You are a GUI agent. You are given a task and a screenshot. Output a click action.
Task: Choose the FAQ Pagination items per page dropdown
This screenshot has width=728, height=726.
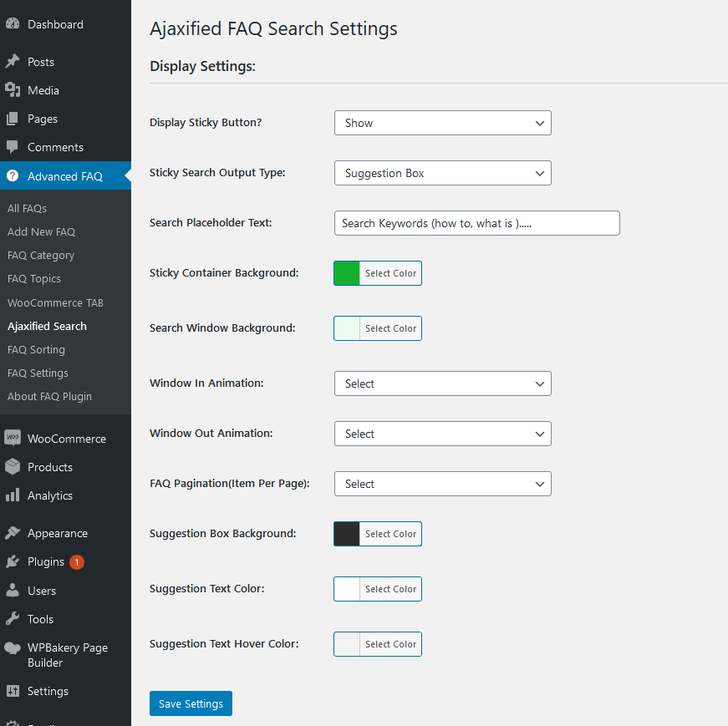click(x=442, y=484)
